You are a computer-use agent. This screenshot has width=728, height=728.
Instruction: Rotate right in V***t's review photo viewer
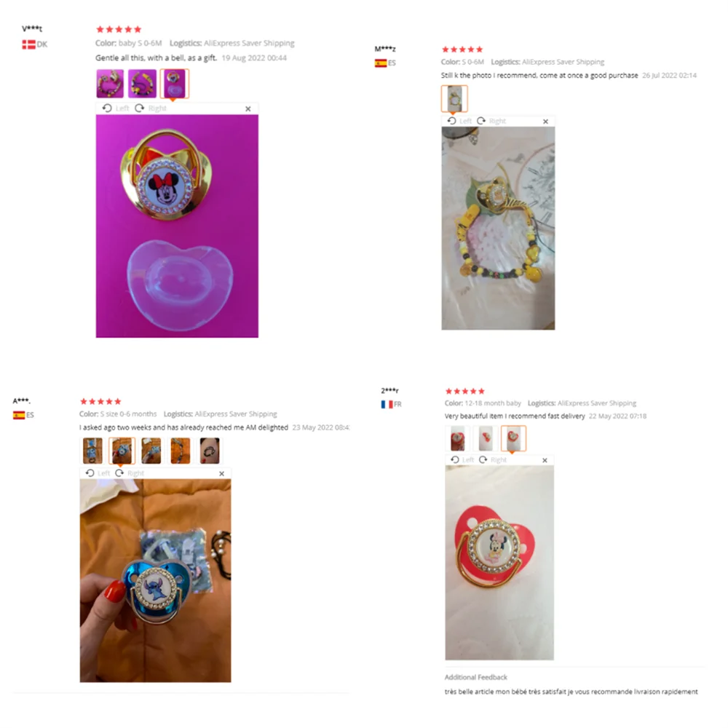pyautogui.click(x=151, y=108)
